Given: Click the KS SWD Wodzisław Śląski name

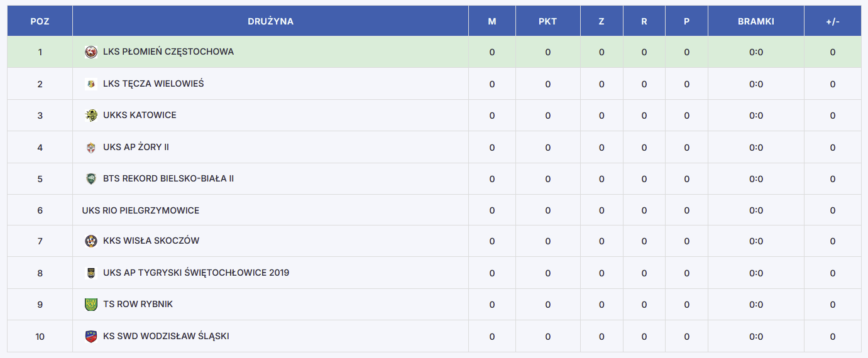Looking at the screenshot, I should (166, 336).
